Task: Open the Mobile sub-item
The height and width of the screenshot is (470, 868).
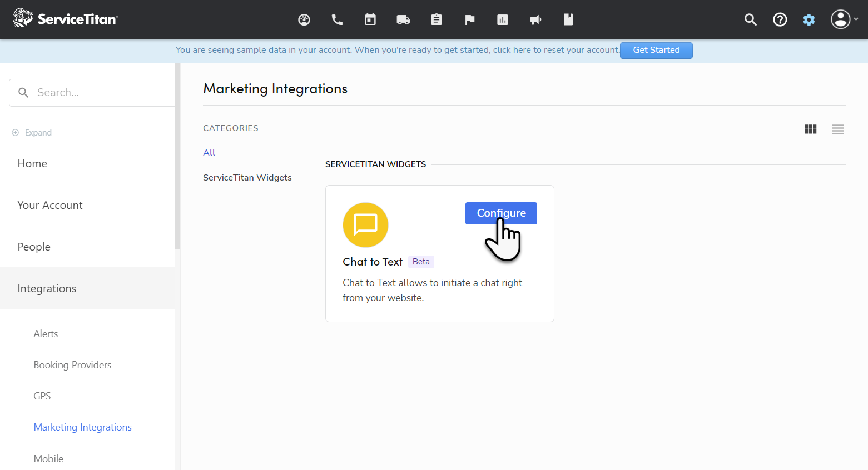Action: [x=48, y=459]
